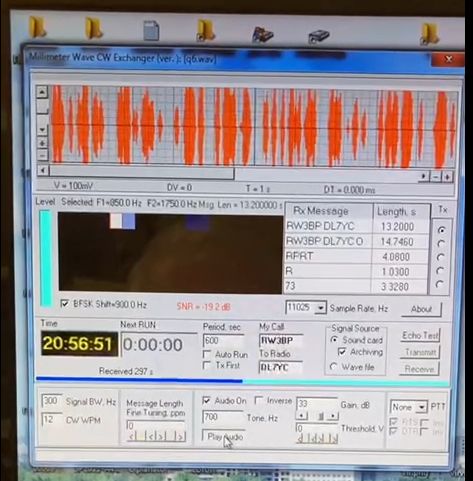Click the waveform vertical zoom plus button

point(42,143)
